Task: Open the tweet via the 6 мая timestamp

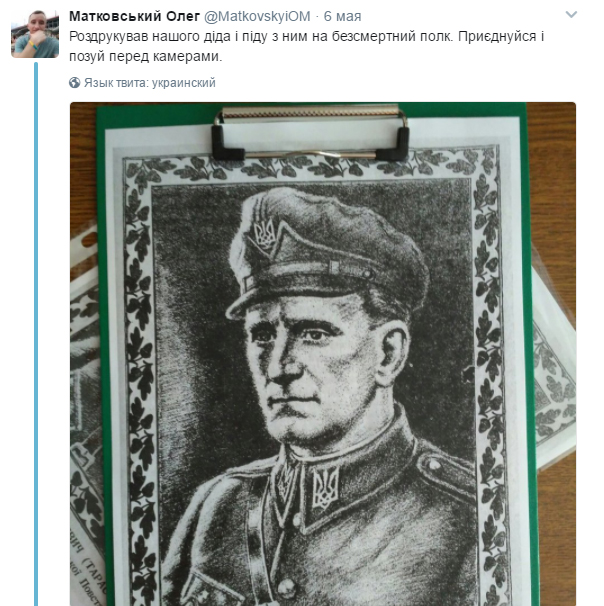Action: tap(342, 16)
